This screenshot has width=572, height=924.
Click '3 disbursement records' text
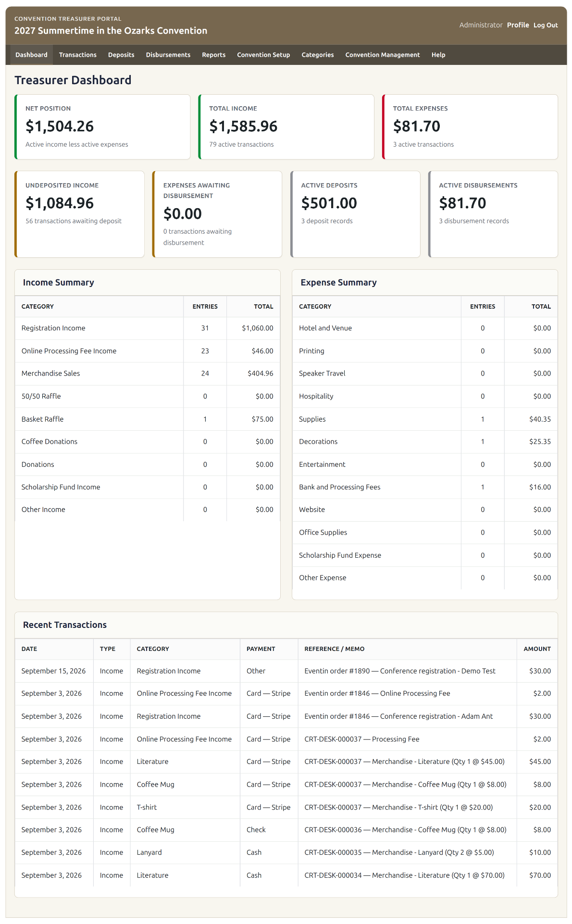[474, 221]
